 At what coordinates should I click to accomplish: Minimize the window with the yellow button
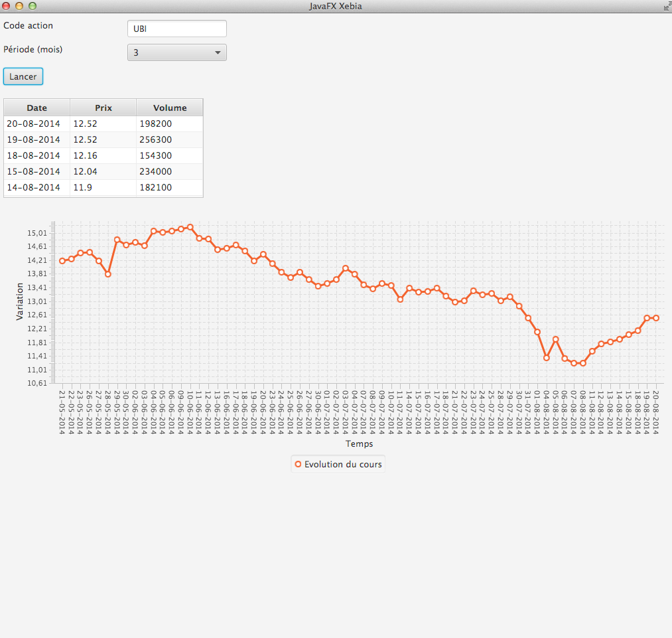19,6
